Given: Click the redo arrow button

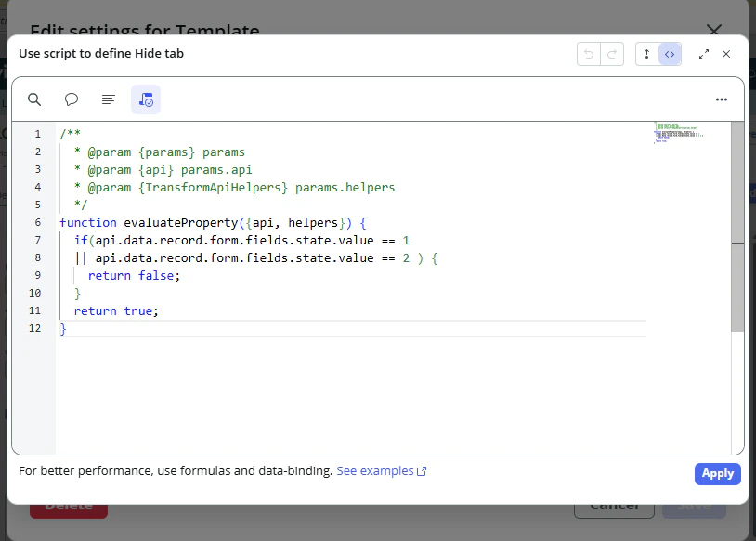Looking at the screenshot, I should coord(612,54).
